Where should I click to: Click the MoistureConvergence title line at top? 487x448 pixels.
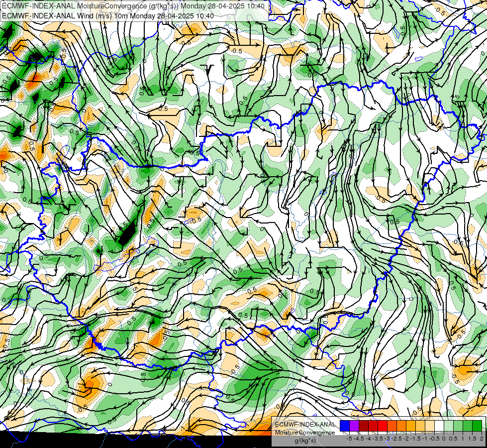(x=133, y=6)
